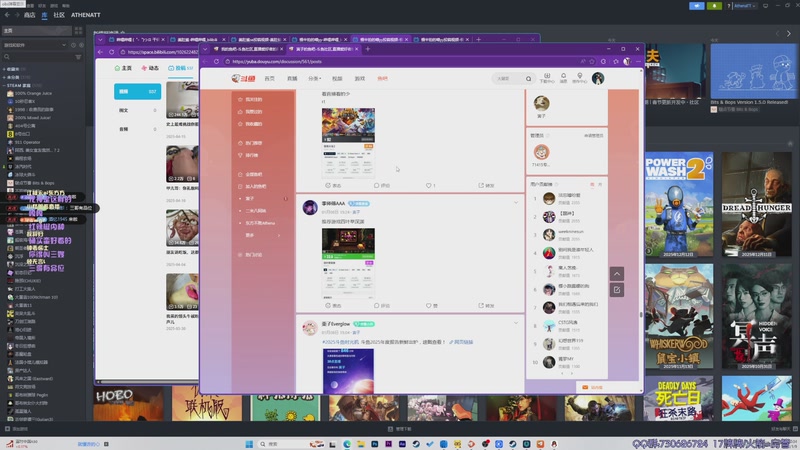Open Microsoft Edge from the taskbar
The height and width of the screenshot is (450, 800).
click(347, 444)
